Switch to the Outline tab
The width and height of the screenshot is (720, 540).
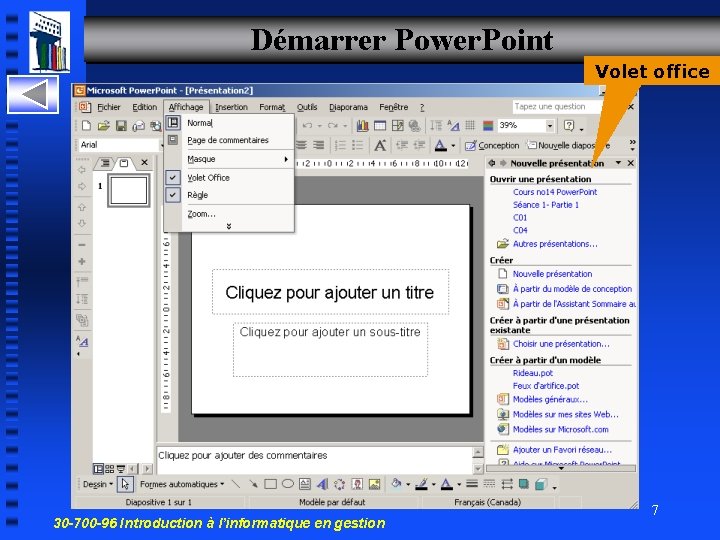pos(105,163)
